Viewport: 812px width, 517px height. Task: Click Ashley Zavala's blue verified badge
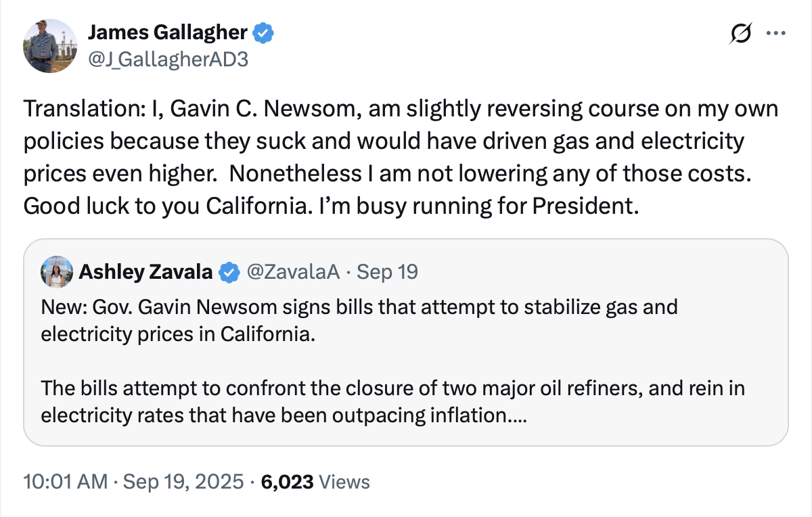point(230,272)
